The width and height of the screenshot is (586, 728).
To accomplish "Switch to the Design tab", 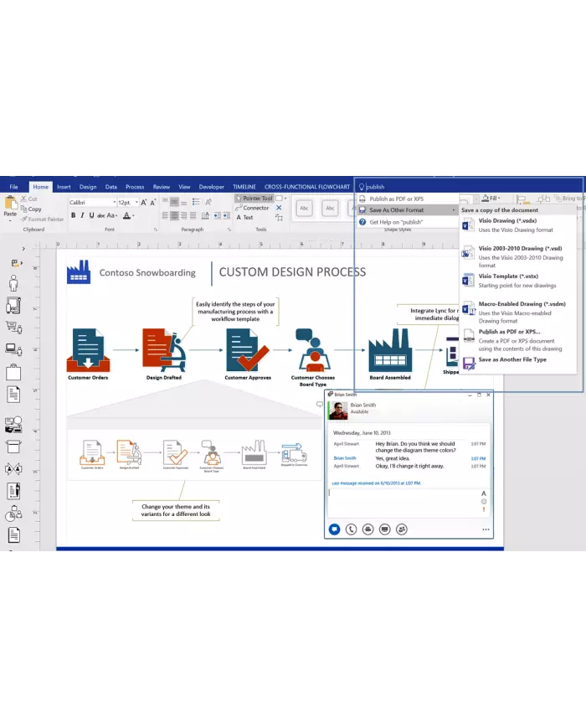I will tap(88, 187).
